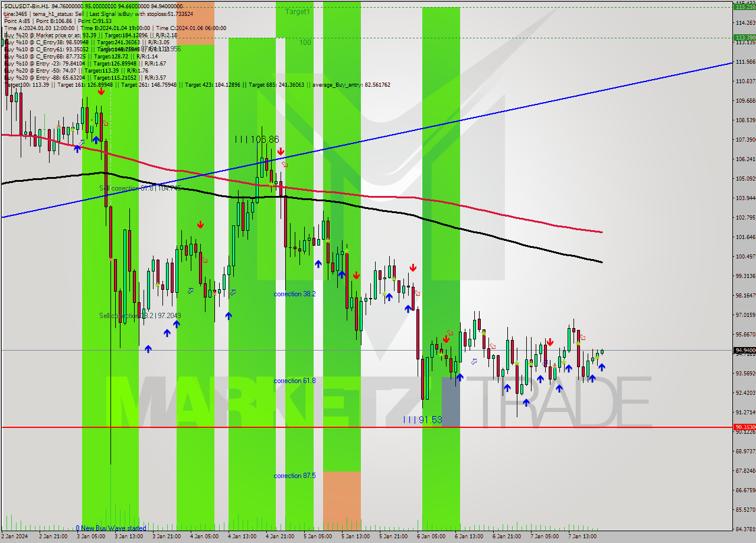Click '5 Jan 05:00' on the time axis

click(317, 537)
